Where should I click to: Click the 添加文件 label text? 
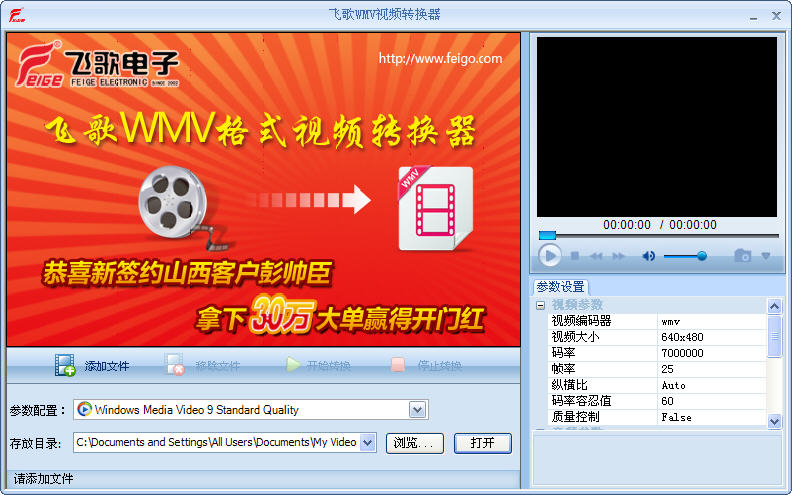[107, 366]
